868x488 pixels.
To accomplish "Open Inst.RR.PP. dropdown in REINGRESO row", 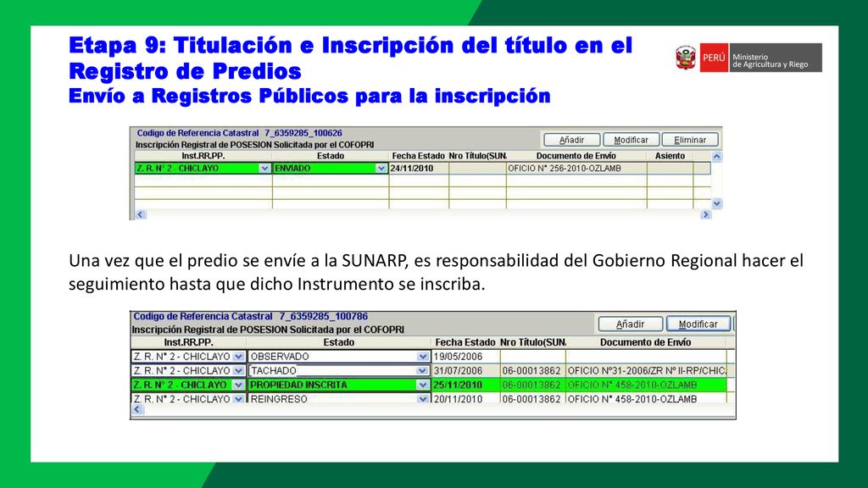I will tap(238, 398).
